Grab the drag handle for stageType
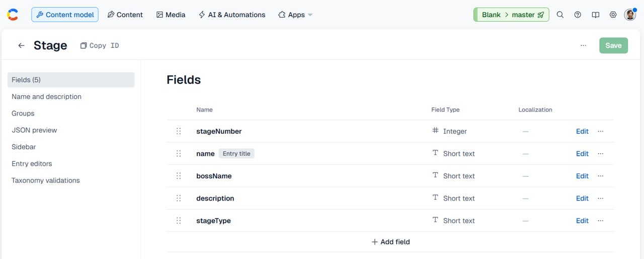644x259 pixels. click(179, 221)
